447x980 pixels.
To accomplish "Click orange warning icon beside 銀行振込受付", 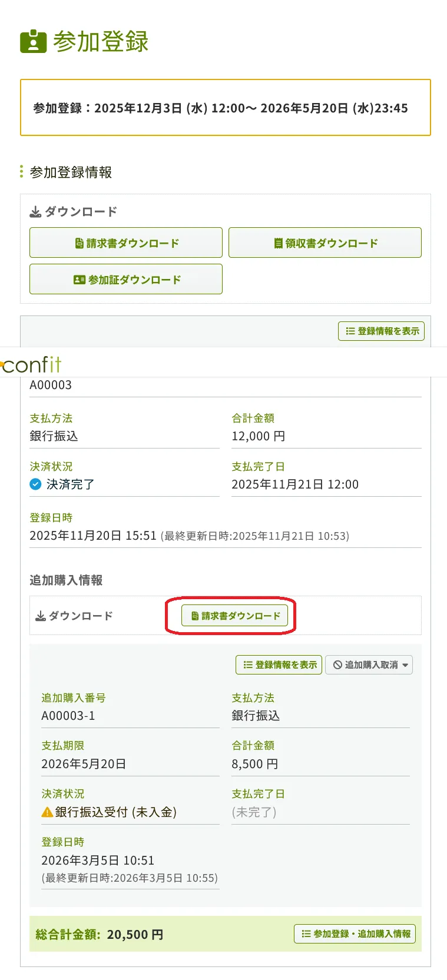I will [47, 812].
